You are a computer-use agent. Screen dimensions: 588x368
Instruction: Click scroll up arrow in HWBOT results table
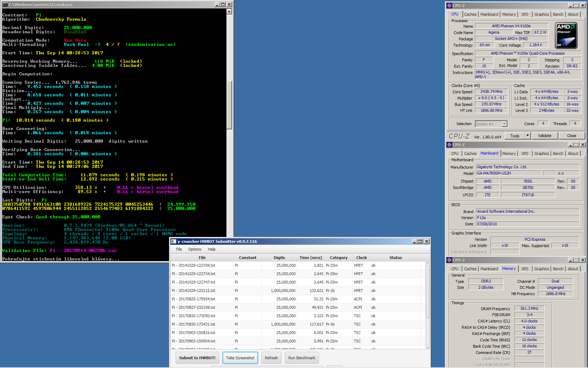click(x=427, y=263)
